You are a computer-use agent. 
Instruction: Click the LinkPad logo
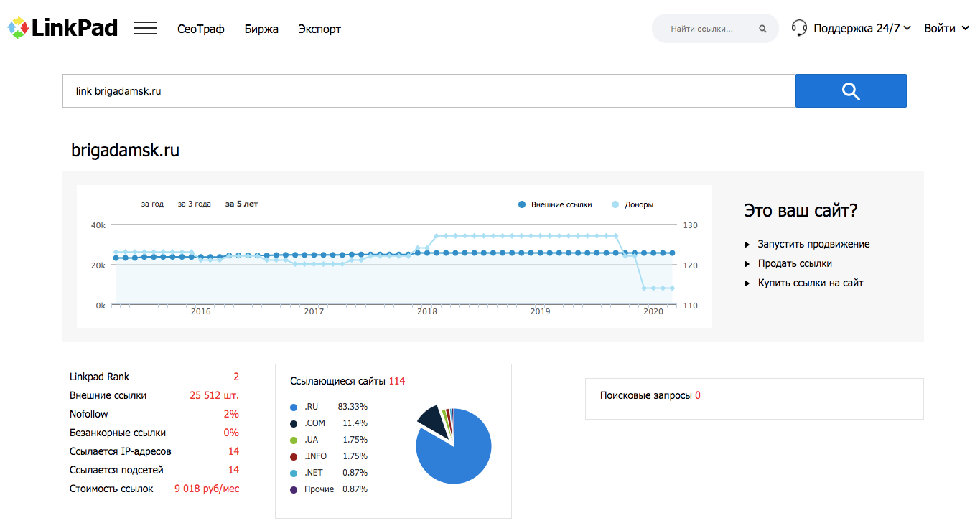click(x=62, y=28)
